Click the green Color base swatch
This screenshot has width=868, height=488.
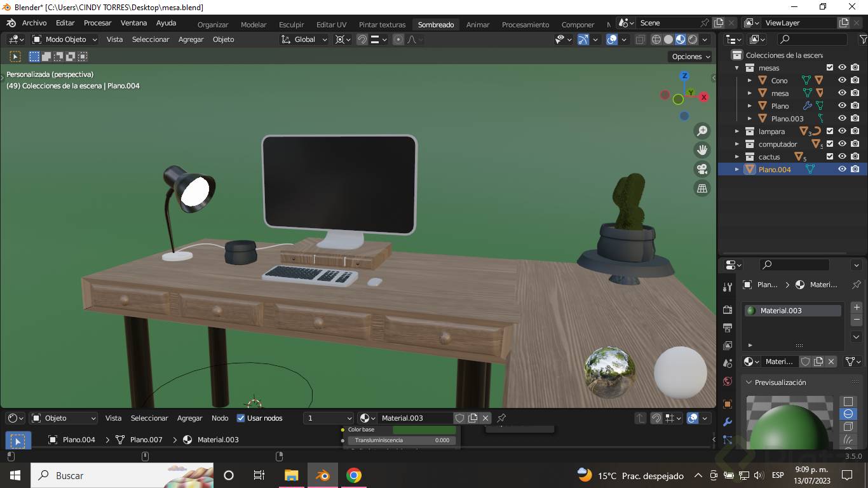click(x=424, y=430)
